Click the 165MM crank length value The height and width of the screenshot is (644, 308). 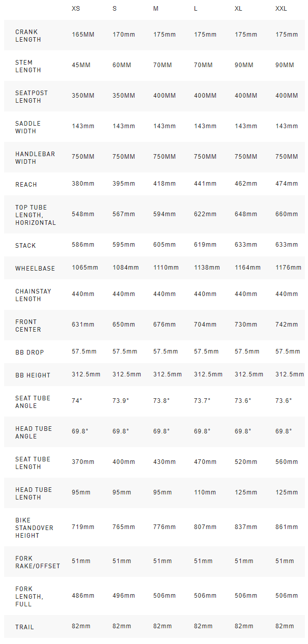(83, 35)
